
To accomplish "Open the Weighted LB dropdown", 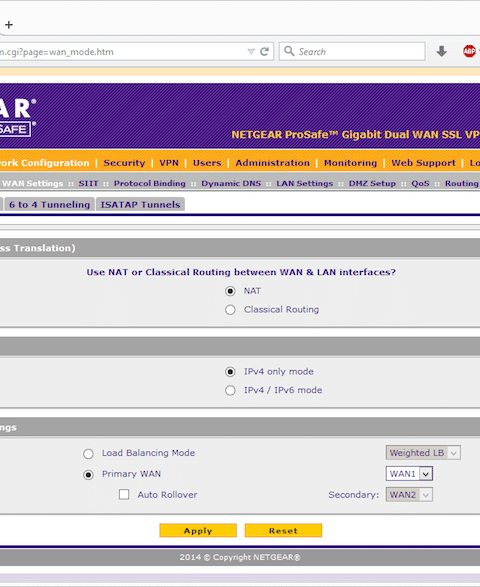I will click(x=423, y=453).
